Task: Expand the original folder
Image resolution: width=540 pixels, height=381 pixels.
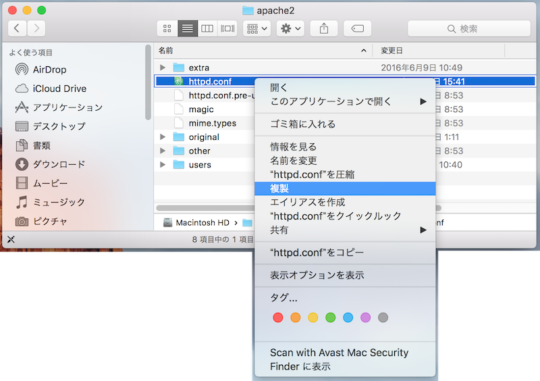Action: [x=163, y=137]
